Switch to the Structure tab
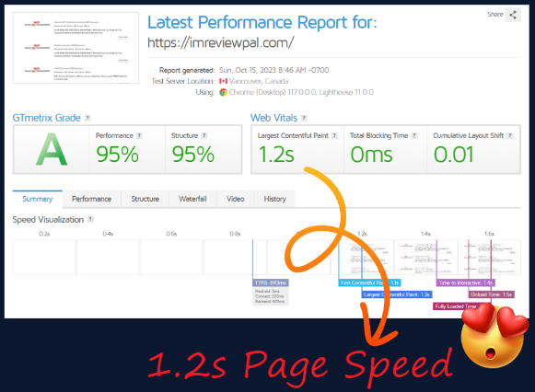The width and height of the screenshot is (535, 392). (x=145, y=199)
